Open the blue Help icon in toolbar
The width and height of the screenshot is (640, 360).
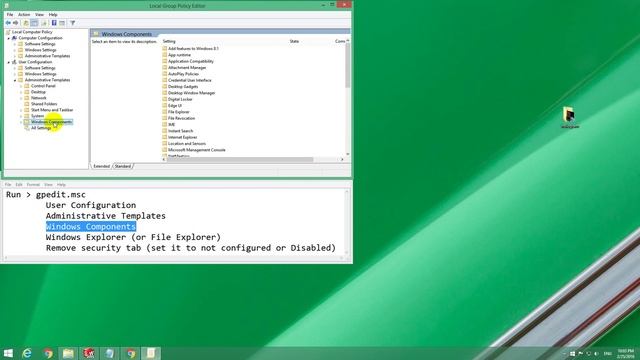[x=54, y=23]
